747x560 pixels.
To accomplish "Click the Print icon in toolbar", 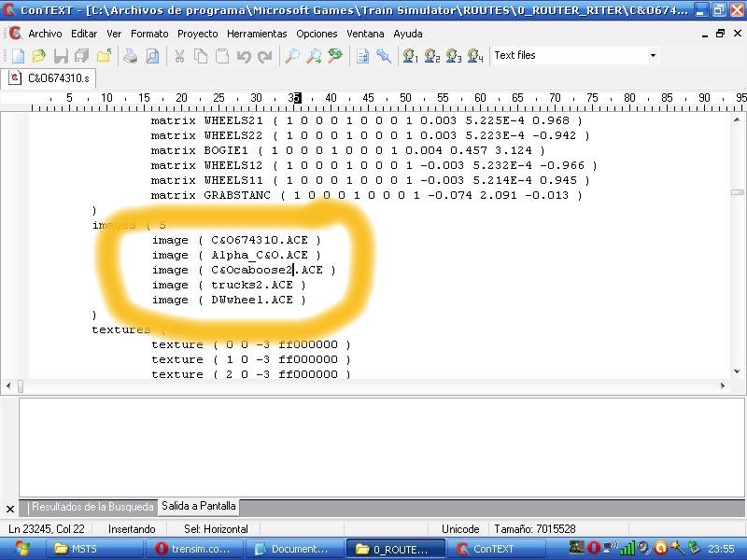I will coord(131,56).
